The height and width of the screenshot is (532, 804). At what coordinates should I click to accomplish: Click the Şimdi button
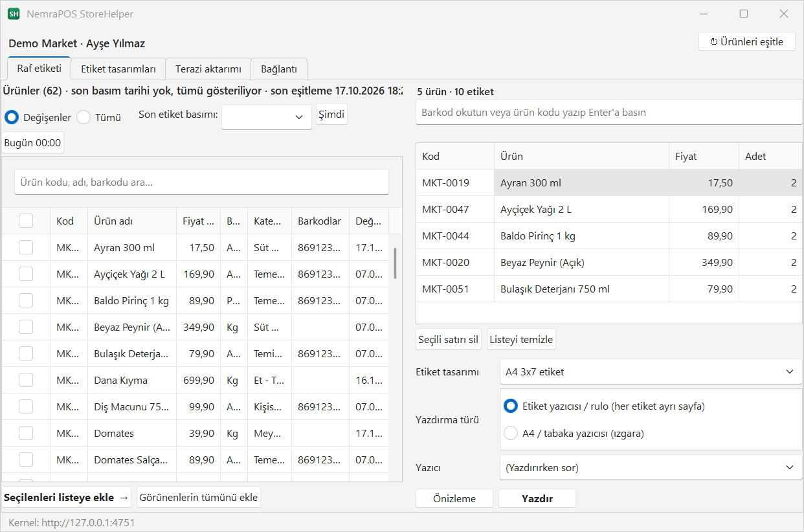pos(331,115)
